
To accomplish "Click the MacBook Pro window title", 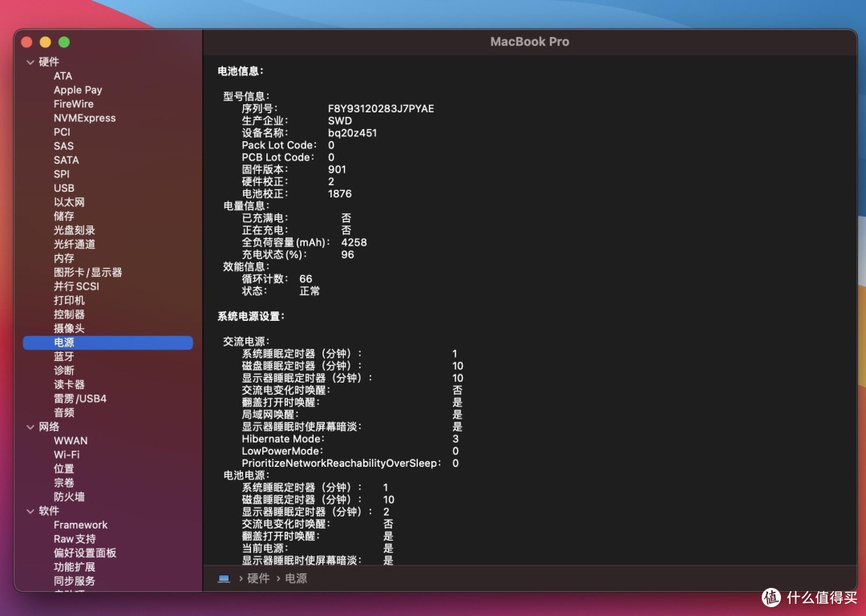I will coord(530,42).
